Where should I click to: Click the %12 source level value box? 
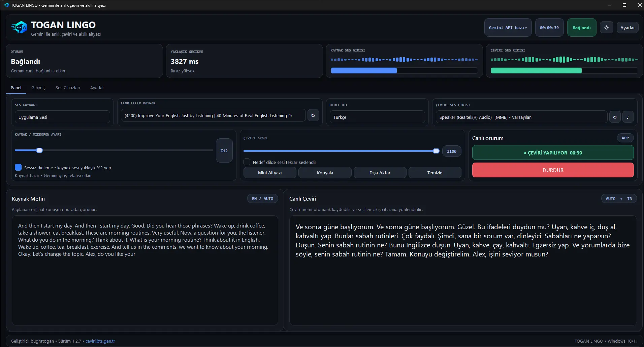coord(224,150)
